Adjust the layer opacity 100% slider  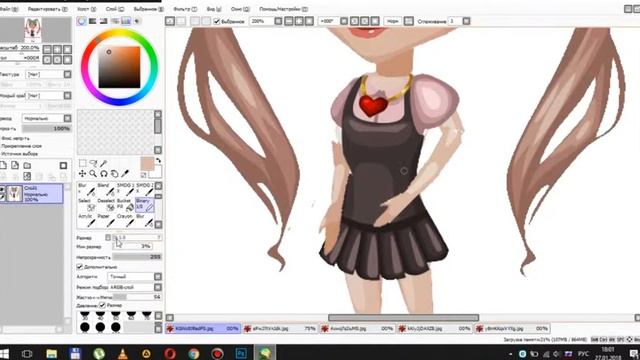47,129
